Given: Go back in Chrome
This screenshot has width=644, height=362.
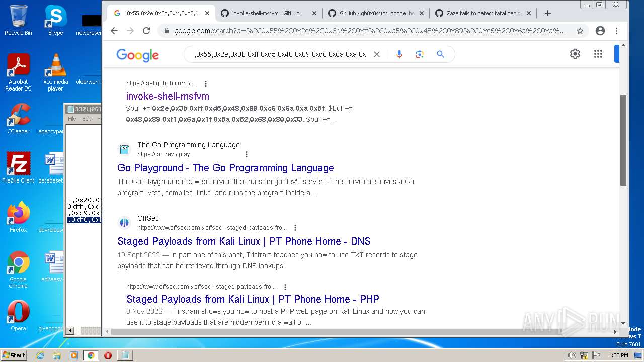Looking at the screenshot, I should click(114, 31).
